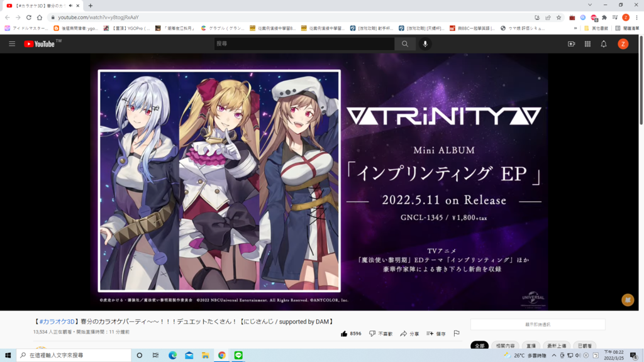Show hidden bookmarks with the » chevron
644x362 pixels.
coord(575,28)
